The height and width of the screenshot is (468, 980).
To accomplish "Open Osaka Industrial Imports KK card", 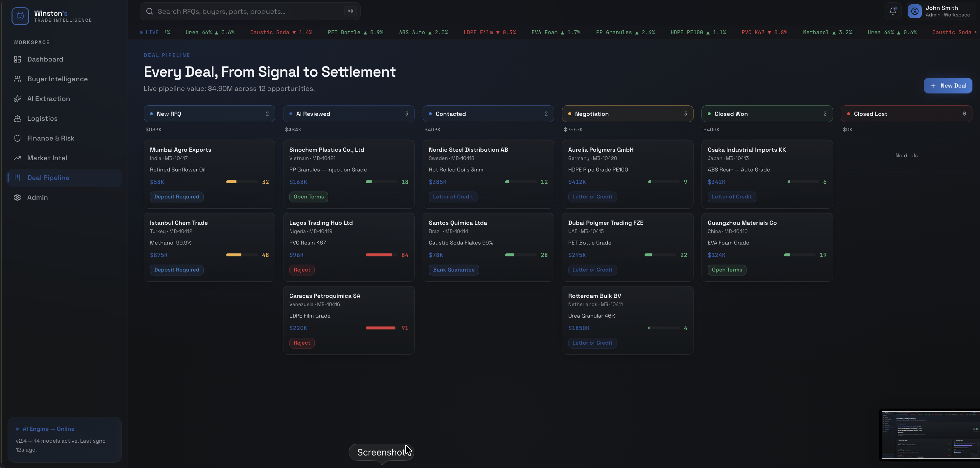I will (767, 174).
